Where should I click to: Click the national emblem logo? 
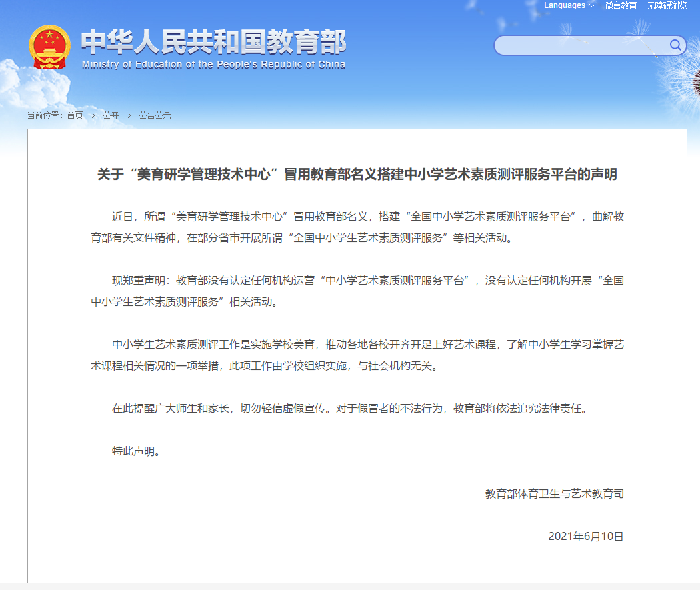pos(49,47)
